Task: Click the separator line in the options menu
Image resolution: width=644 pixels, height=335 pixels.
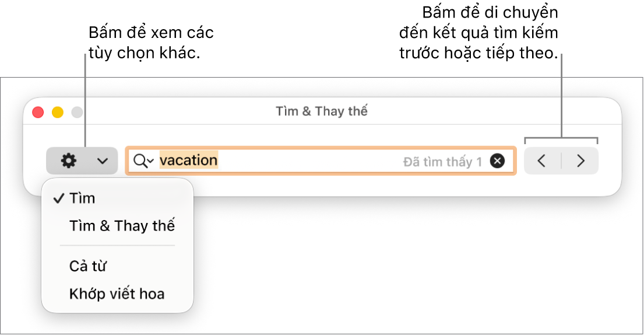Action: (x=118, y=246)
